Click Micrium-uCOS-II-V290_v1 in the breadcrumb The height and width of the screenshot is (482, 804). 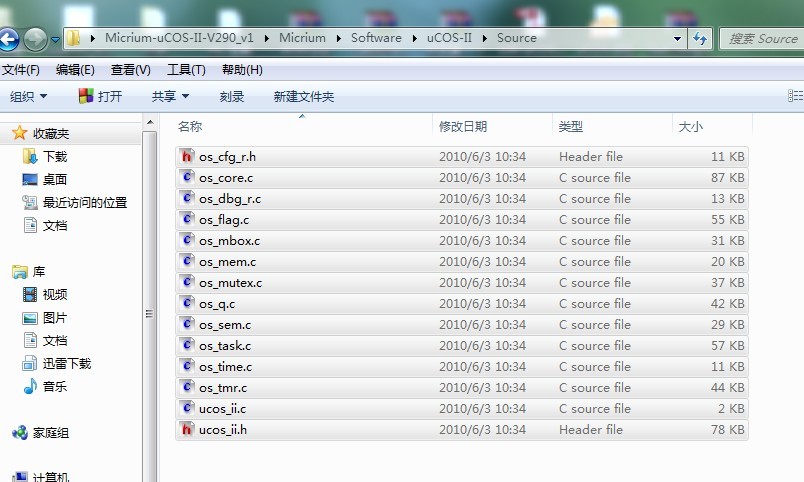pos(179,38)
